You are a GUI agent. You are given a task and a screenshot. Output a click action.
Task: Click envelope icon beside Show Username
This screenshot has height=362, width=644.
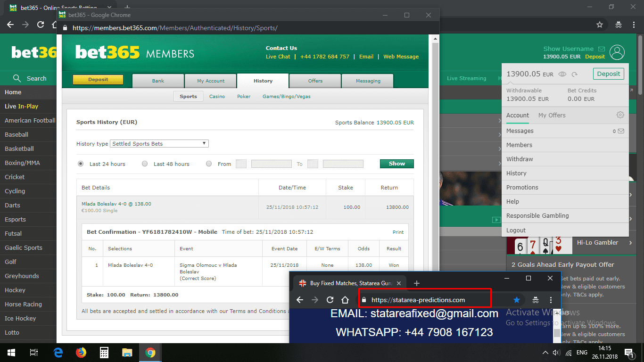(x=602, y=49)
